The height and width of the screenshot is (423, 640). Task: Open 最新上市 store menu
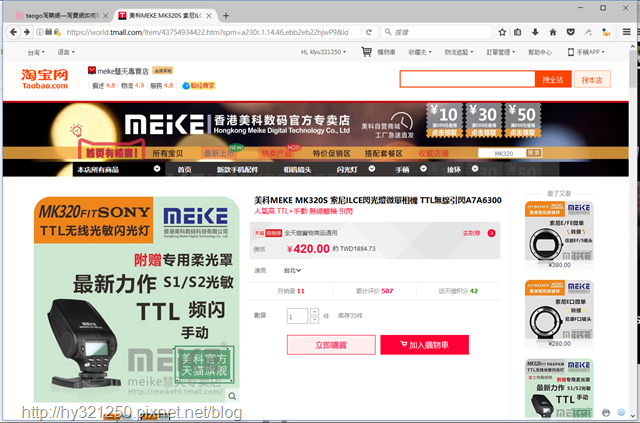pyautogui.click(x=219, y=154)
